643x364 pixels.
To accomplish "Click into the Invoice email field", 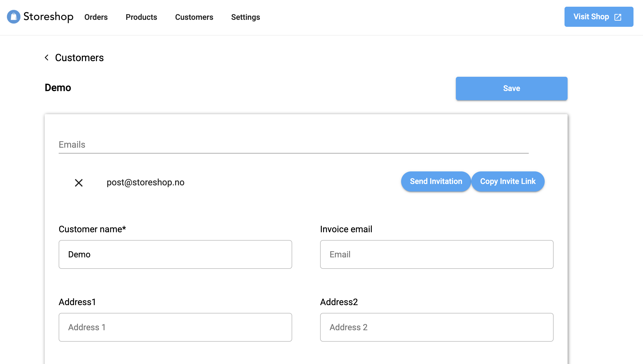I will click(436, 254).
